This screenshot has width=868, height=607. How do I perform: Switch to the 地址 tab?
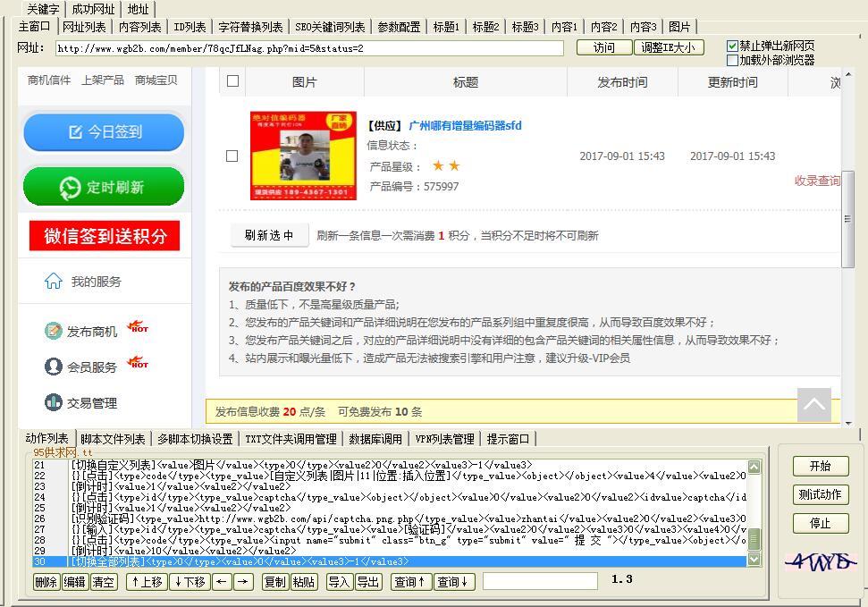click(x=138, y=10)
